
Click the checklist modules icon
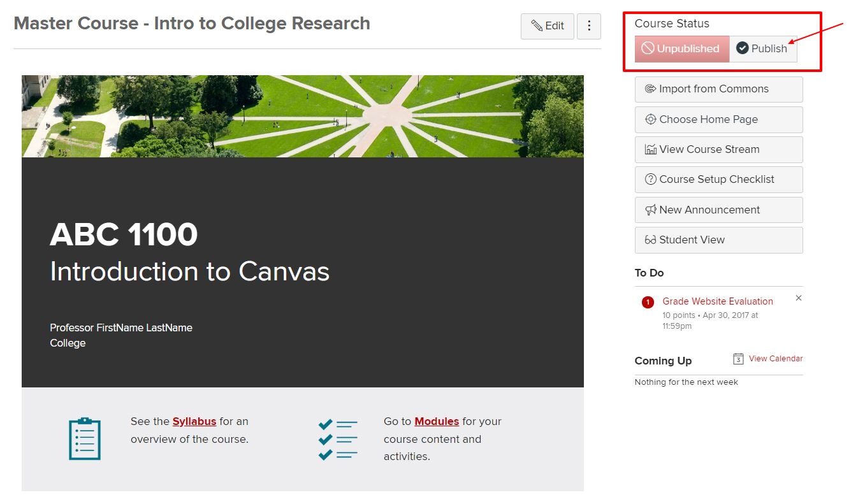pyautogui.click(x=338, y=439)
